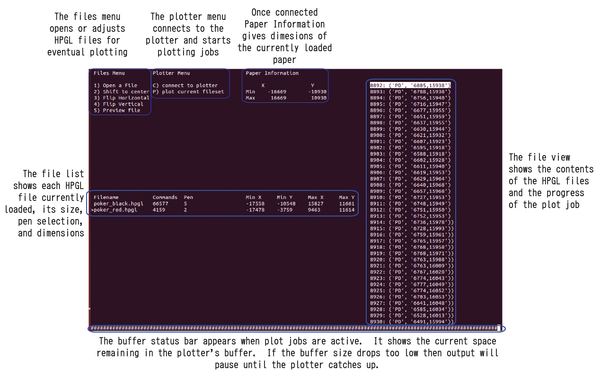This screenshot has width=600, height=379.
Task: Click pen value 2 for poker_red.hpgl
Action: click(185, 210)
